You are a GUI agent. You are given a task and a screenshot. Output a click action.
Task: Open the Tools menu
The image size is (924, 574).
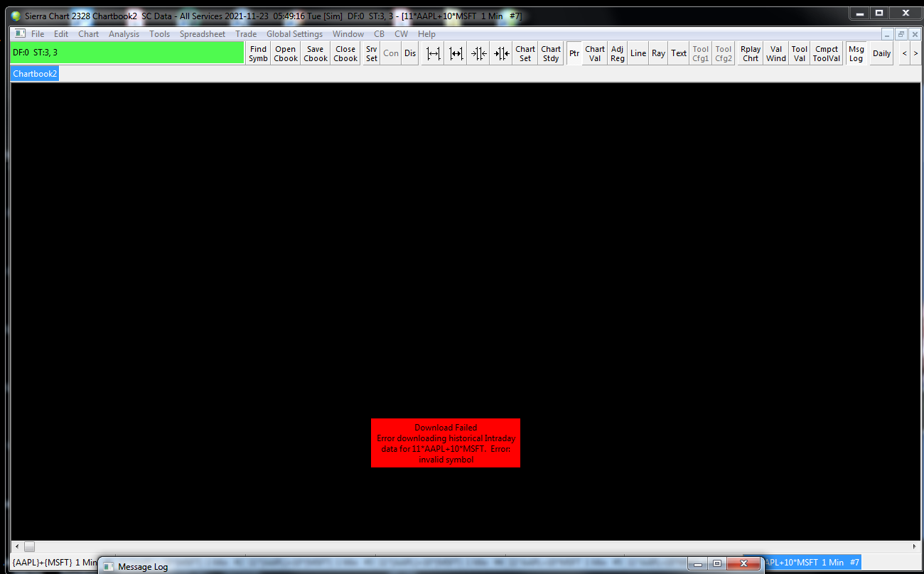tap(160, 34)
